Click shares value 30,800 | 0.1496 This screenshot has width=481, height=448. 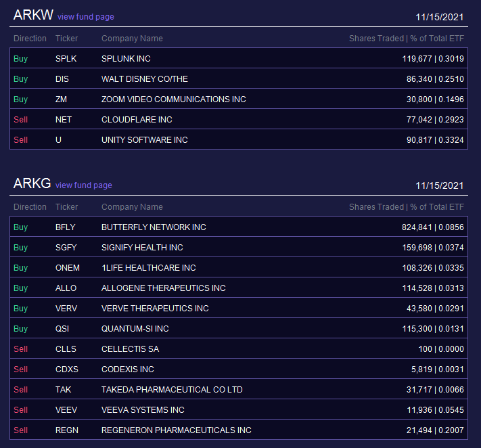click(435, 99)
